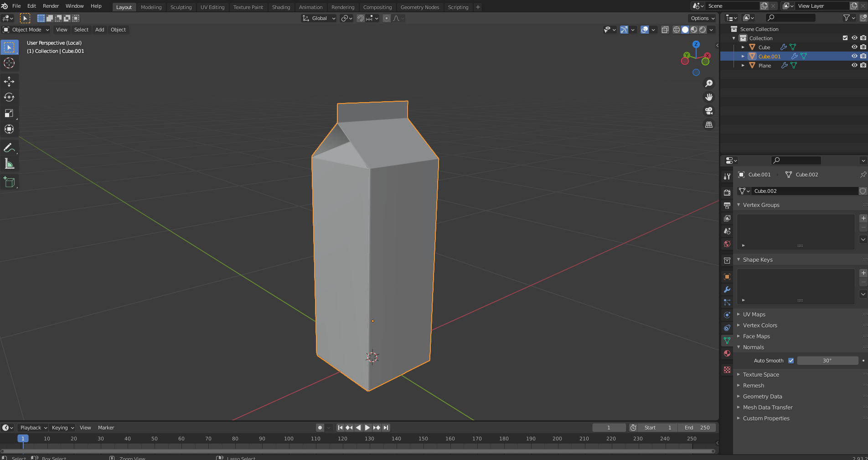Screen dimensions: 868x460
Task: Open the Render properties tab
Action: (x=727, y=193)
